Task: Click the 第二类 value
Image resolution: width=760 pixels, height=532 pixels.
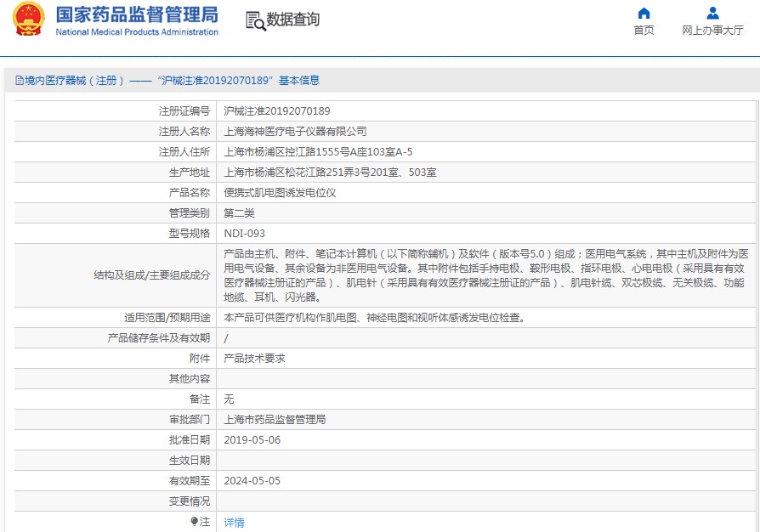Action: pos(239,212)
